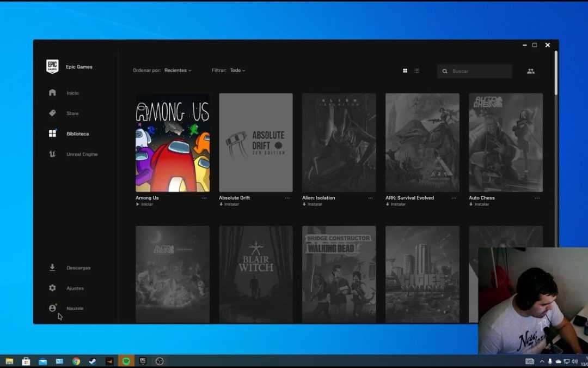This screenshot has height=368, width=588.
Task: Click the Nauzete profile icon
Action: pos(52,308)
